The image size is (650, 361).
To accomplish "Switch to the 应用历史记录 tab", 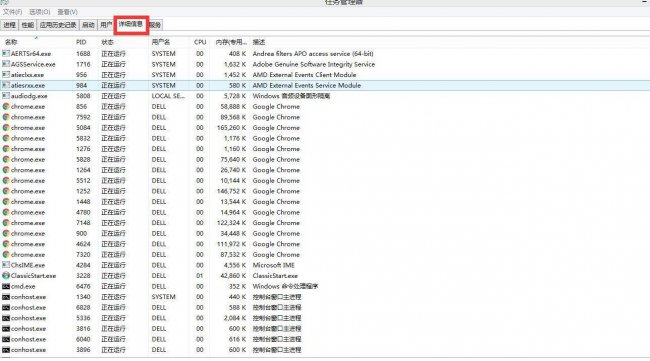I will [x=58, y=25].
